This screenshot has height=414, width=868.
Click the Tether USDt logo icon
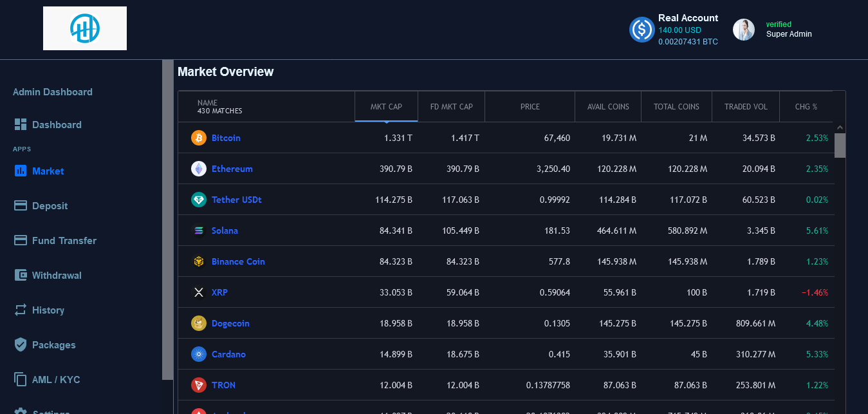pos(199,200)
